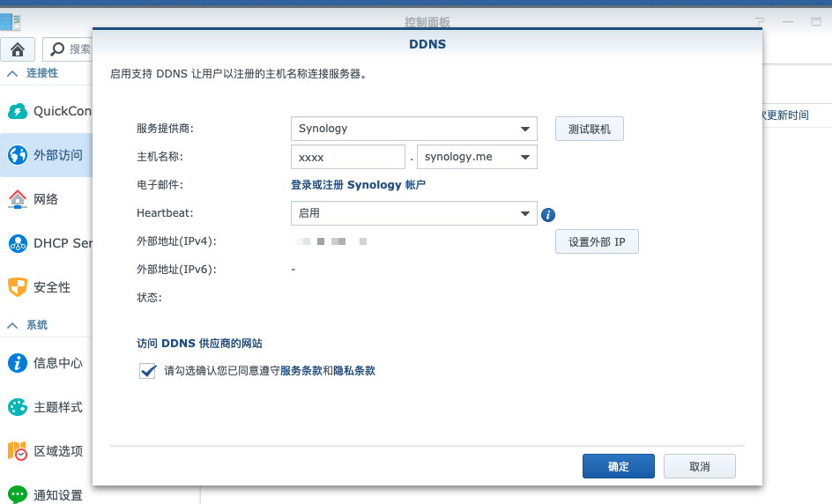Click the 更新时间 column header behind dialog

coord(785,115)
